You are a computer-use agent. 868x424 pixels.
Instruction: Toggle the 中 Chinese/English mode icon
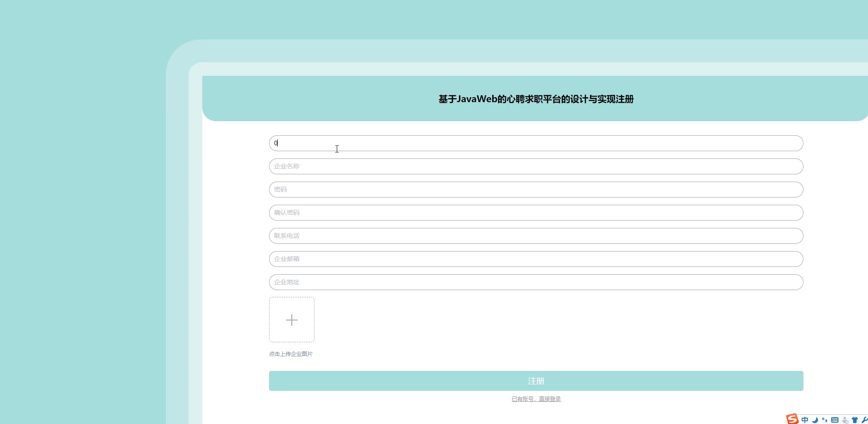805,420
